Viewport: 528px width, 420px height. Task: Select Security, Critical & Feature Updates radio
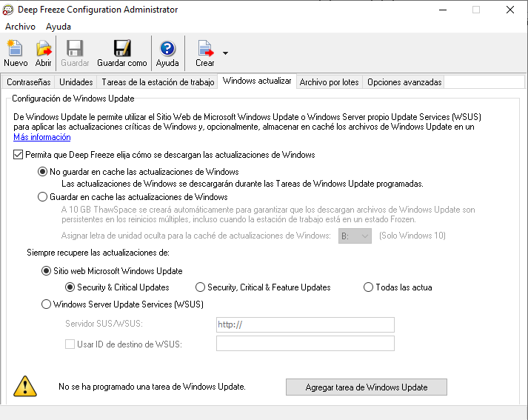(x=201, y=287)
